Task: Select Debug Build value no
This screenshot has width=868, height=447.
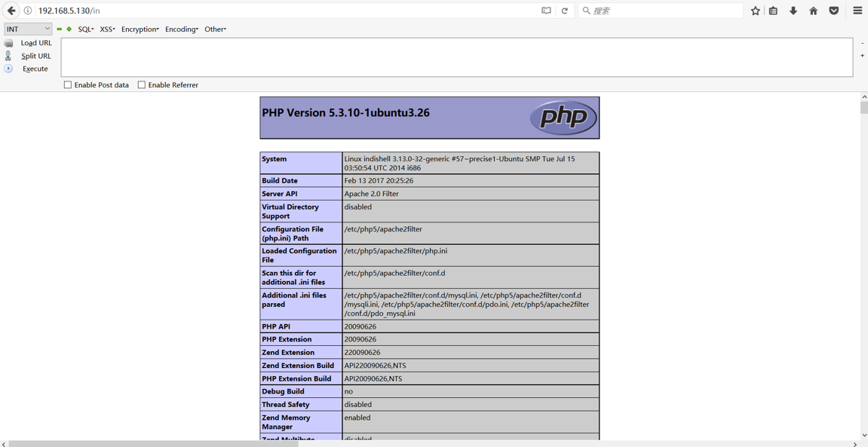Action: point(348,391)
